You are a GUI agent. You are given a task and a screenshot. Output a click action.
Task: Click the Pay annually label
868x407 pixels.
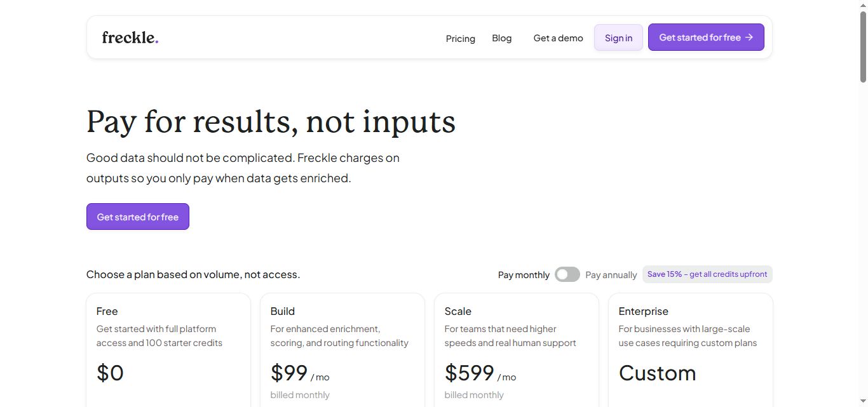(611, 274)
